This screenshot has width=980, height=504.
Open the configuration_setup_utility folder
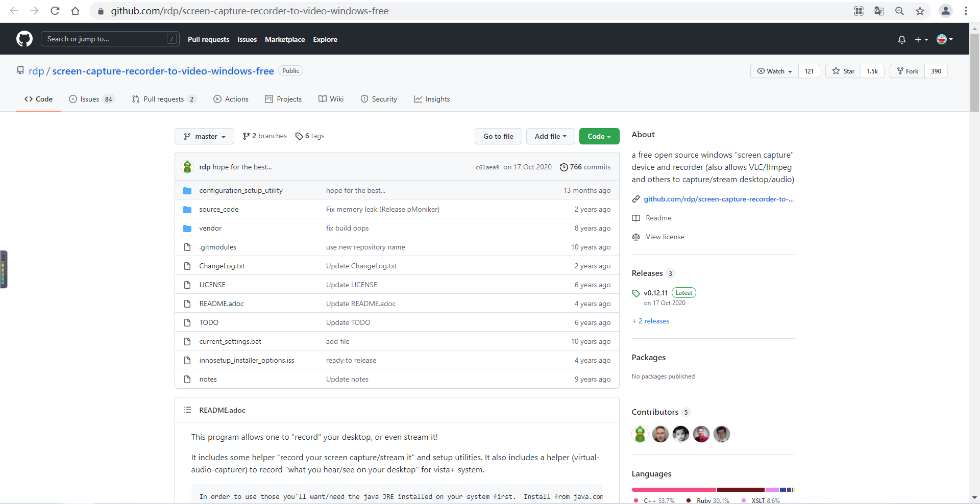tap(241, 190)
